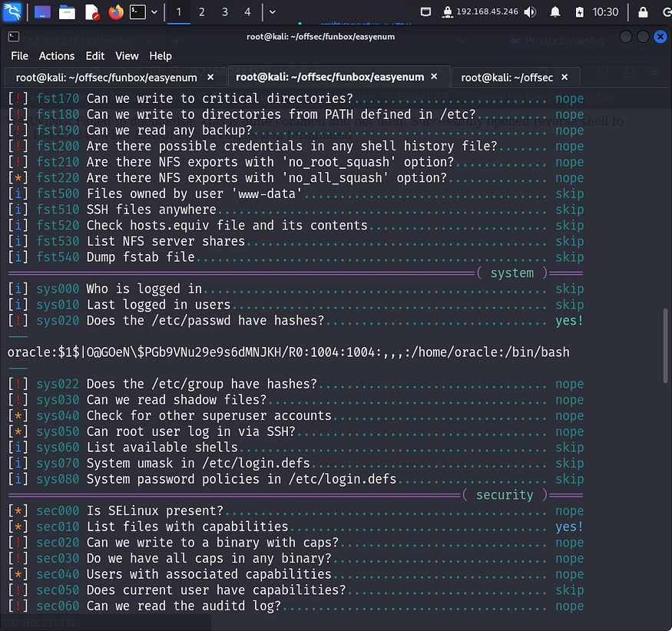Expand the terminal launcher dropdown arrow
The width and height of the screenshot is (672, 631).
tap(154, 12)
